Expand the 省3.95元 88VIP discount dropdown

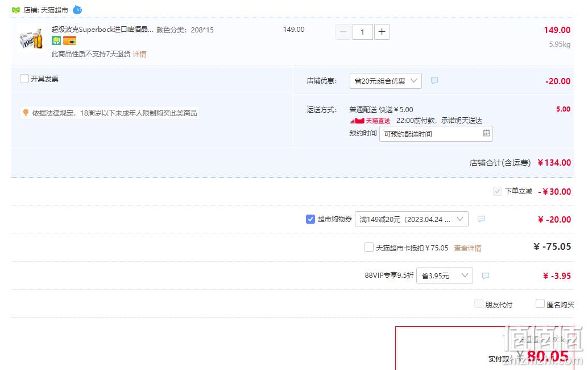[x=444, y=276]
